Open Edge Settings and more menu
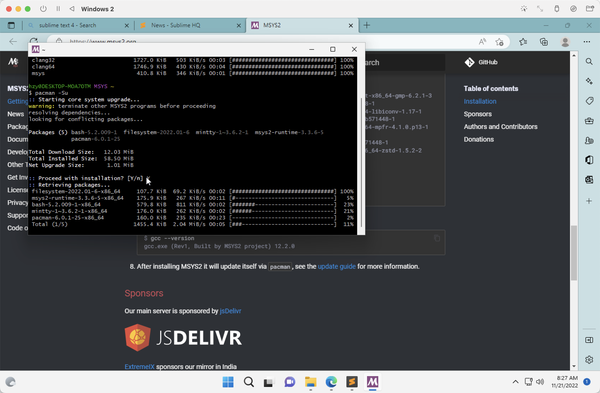This screenshot has width=600, height=393. point(587,42)
